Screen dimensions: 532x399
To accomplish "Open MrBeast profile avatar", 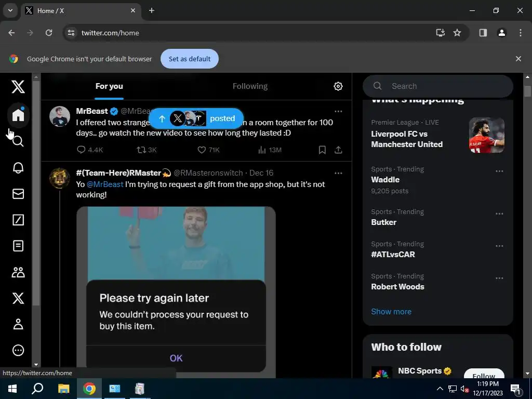I will 60,116.
